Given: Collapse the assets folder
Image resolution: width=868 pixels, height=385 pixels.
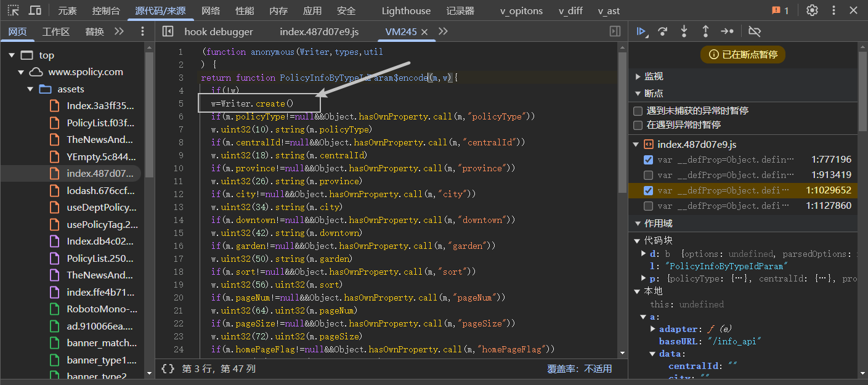Looking at the screenshot, I should (30, 89).
